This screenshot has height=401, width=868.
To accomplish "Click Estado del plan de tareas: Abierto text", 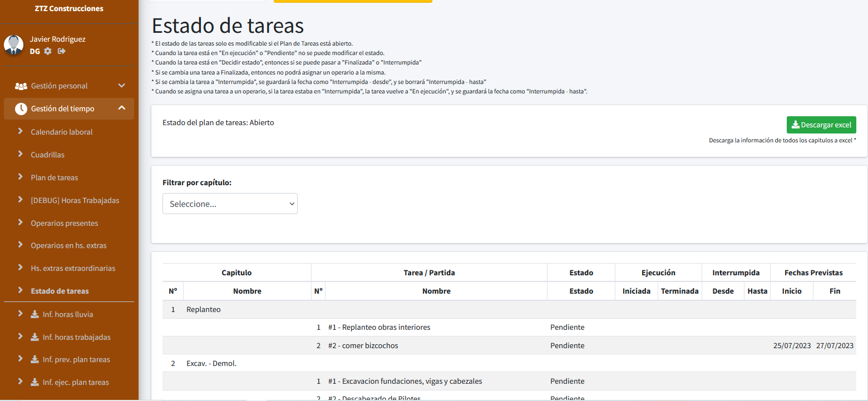I will pyautogui.click(x=218, y=123).
